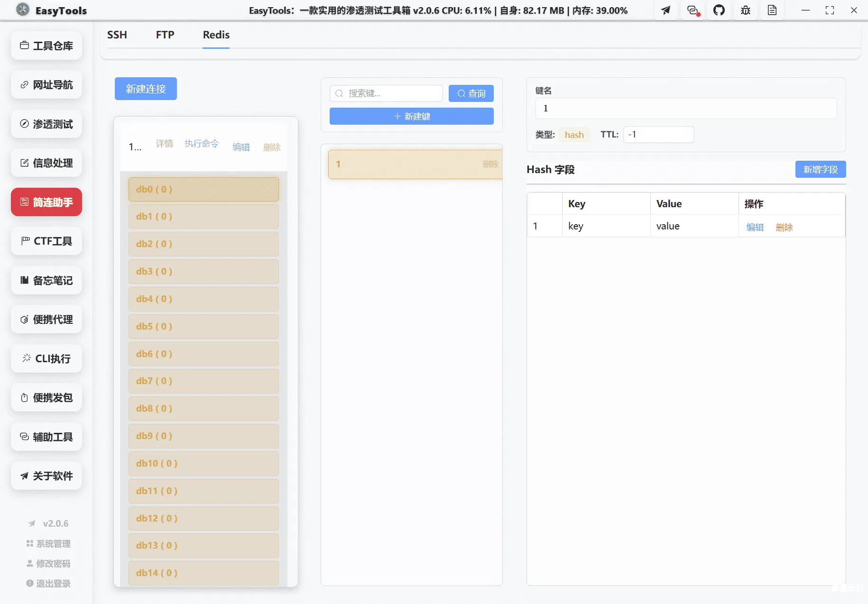This screenshot has width=868, height=604.
Task: View documentation via the document icon
Action: 772,10
